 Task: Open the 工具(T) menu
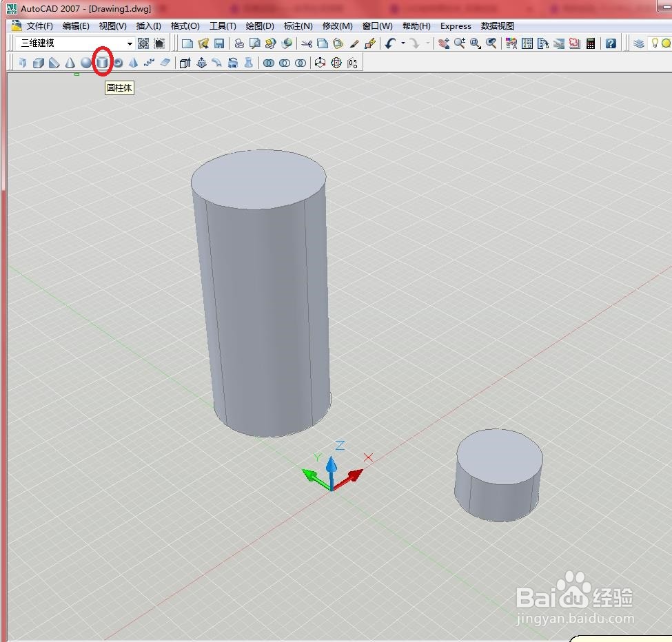click(x=223, y=26)
